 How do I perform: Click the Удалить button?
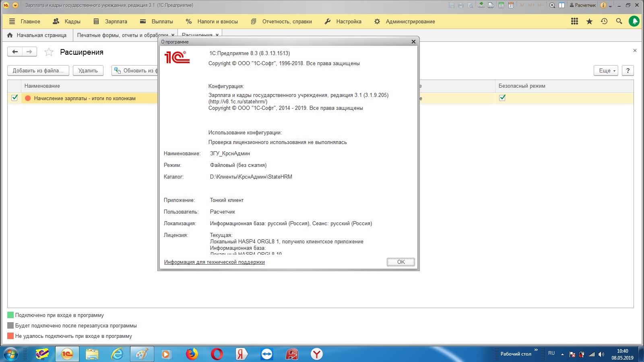click(x=88, y=70)
